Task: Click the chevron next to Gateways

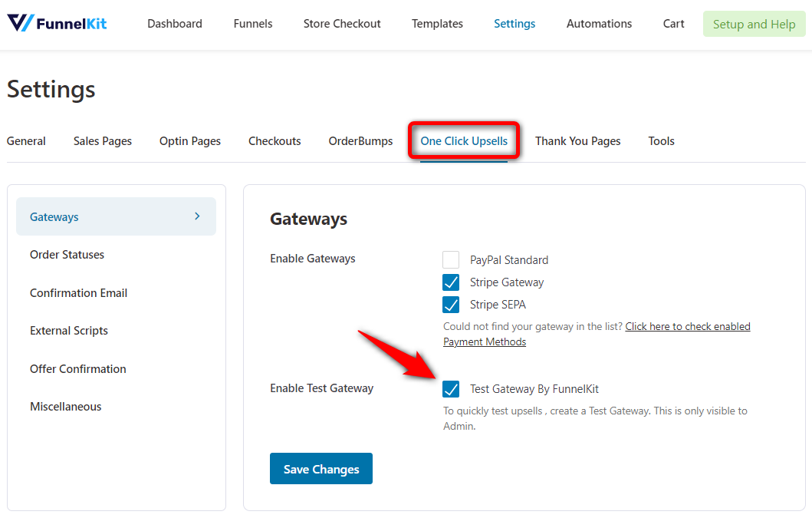Action: point(197,216)
